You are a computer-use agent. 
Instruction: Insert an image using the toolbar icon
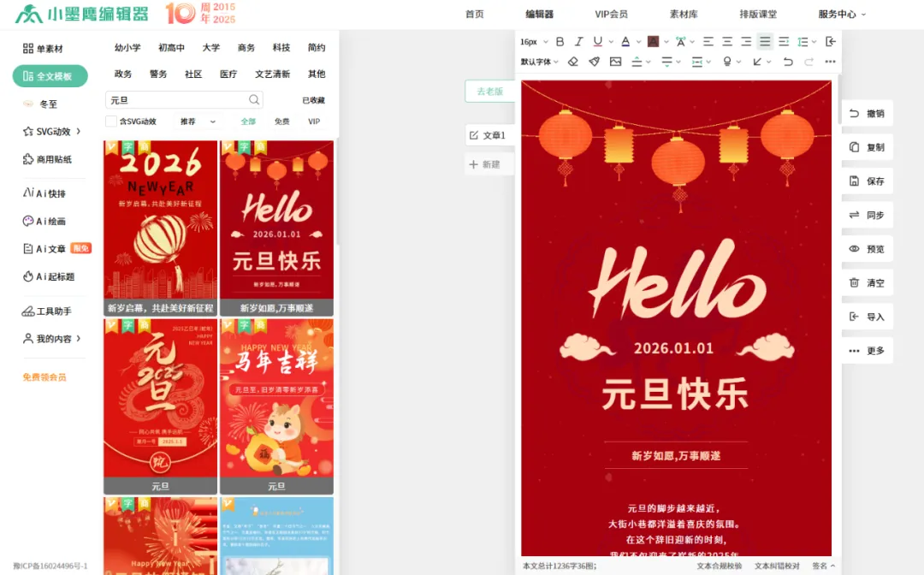click(x=616, y=61)
